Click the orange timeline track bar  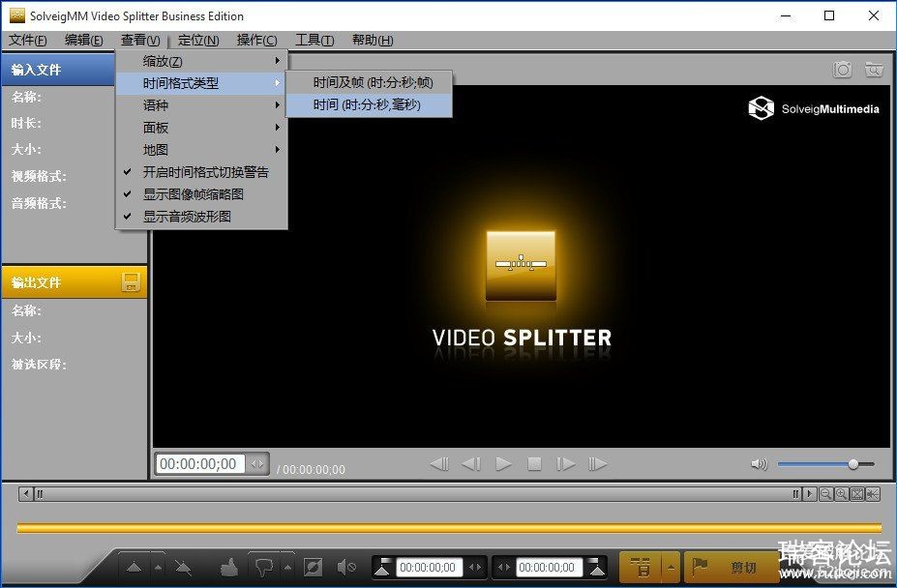[x=449, y=527]
